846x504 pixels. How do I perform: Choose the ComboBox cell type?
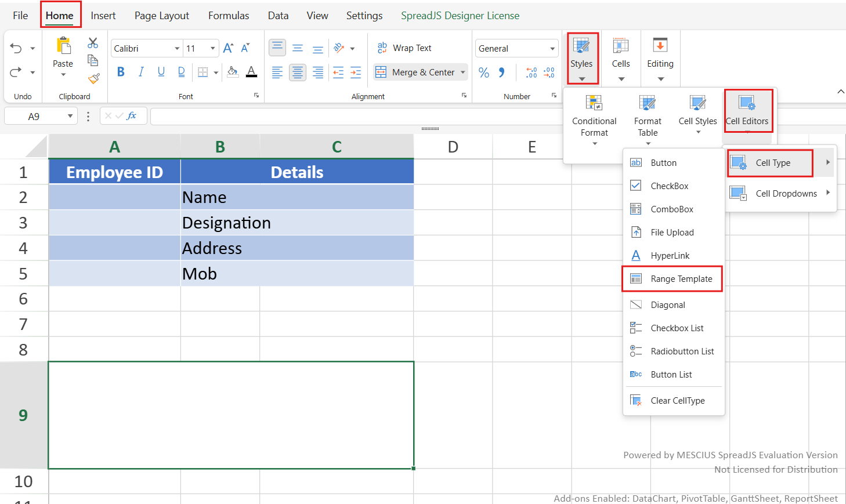coord(674,209)
